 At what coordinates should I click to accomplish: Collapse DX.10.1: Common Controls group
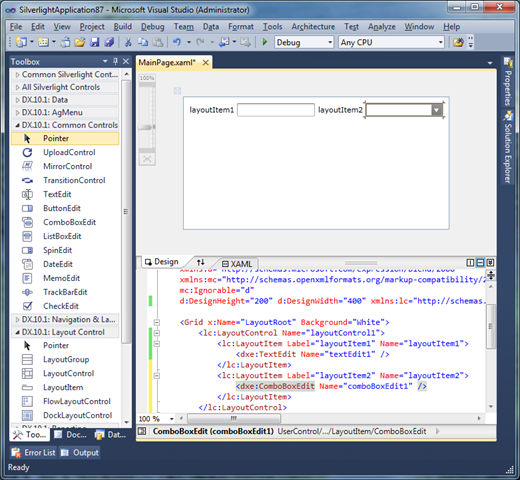(18, 126)
